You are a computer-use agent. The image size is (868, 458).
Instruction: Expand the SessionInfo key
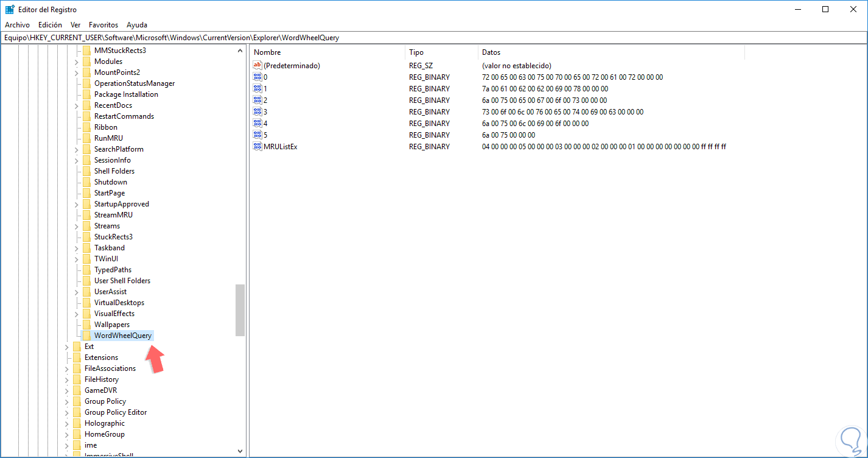pos(77,160)
